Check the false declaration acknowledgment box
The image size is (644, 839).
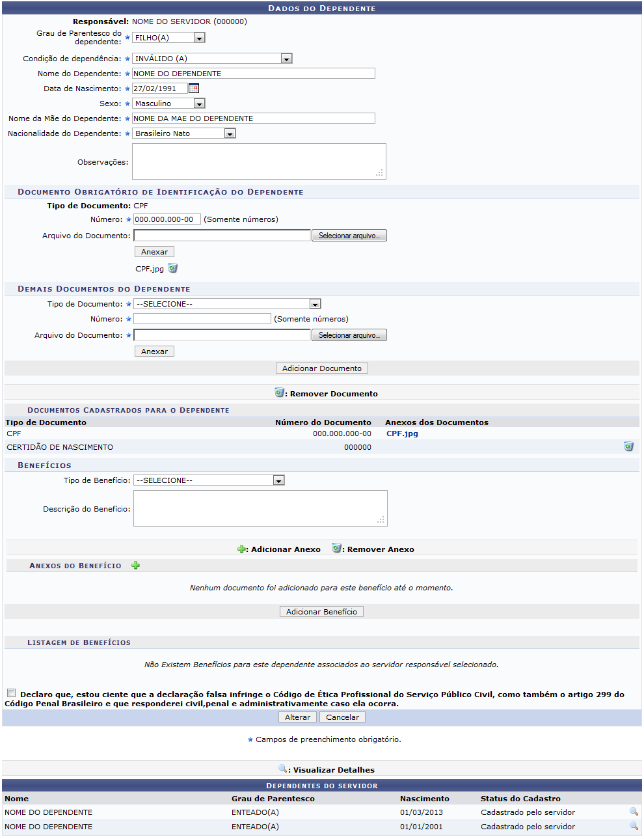tap(12, 693)
